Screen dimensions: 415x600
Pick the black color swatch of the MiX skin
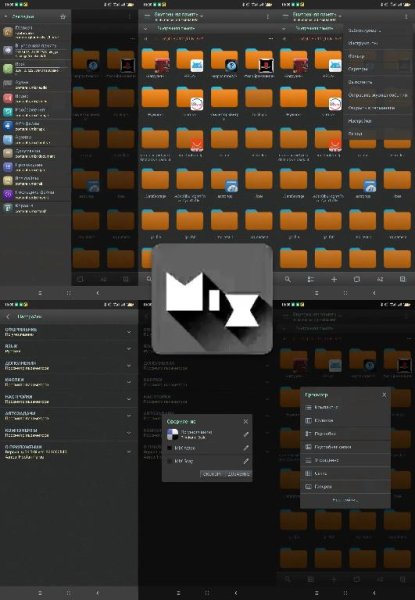169,448
